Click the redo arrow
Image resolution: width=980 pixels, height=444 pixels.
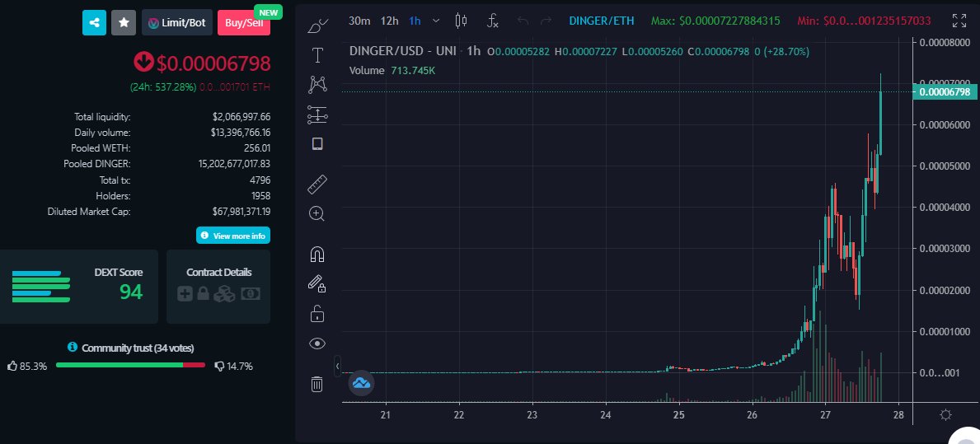tap(546, 21)
